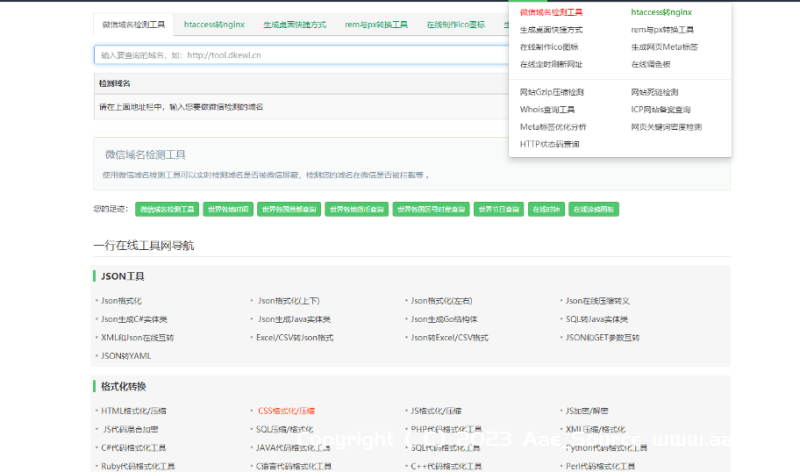Open the red CSS格式化/压缩 link

click(286, 411)
